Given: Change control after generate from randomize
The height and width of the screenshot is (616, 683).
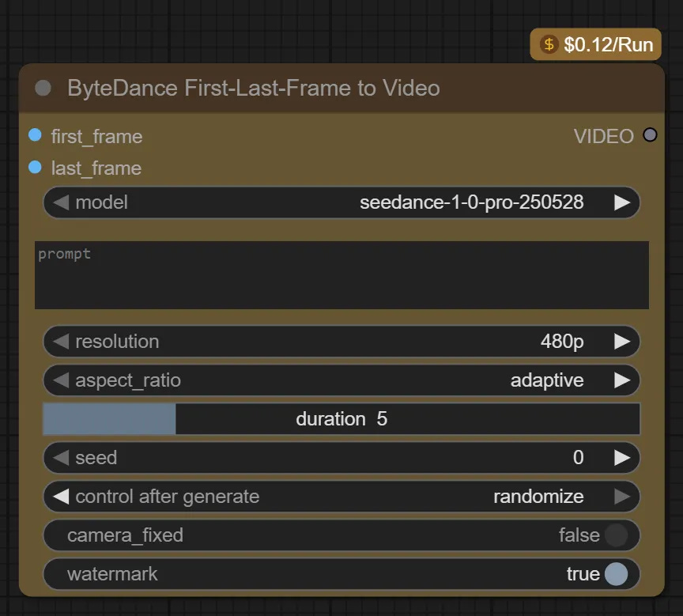Looking at the screenshot, I should click(538, 497).
